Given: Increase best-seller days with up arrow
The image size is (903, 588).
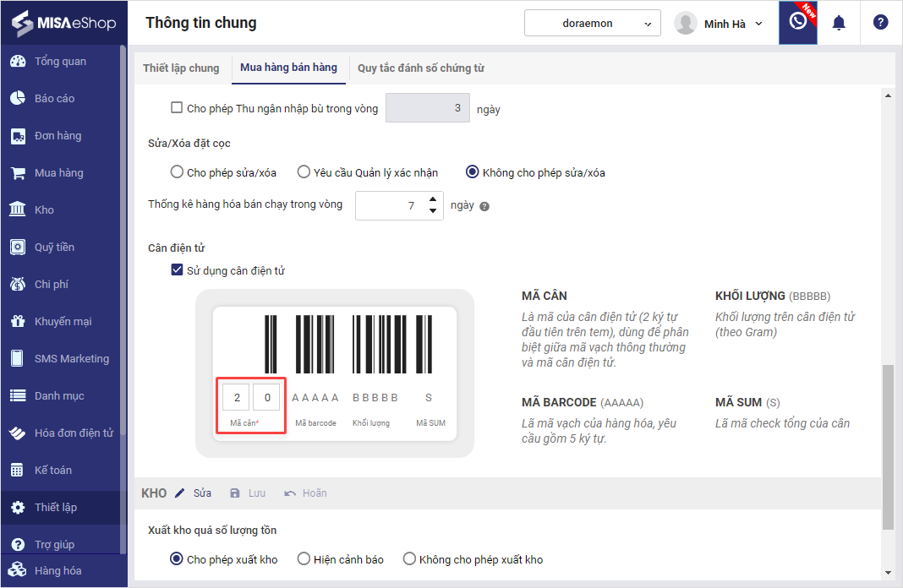Looking at the screenshot, I should coord(433,199).
